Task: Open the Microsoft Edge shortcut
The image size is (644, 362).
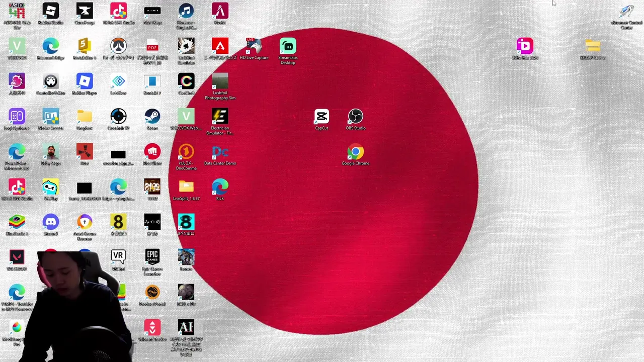Action: click(50, 49)
